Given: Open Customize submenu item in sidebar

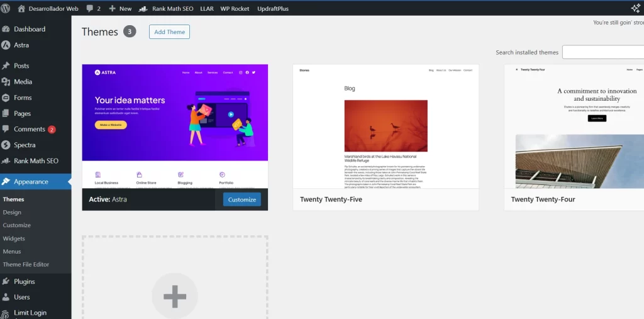Looking at the screenshot, I should point(17,225).
